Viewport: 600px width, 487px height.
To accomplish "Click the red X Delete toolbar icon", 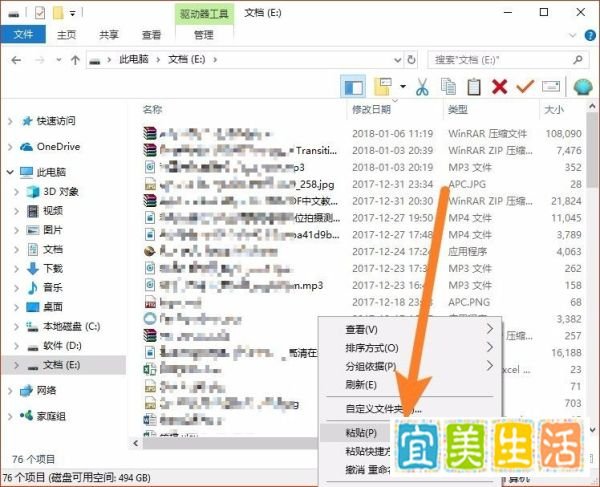I will (499, 87).
